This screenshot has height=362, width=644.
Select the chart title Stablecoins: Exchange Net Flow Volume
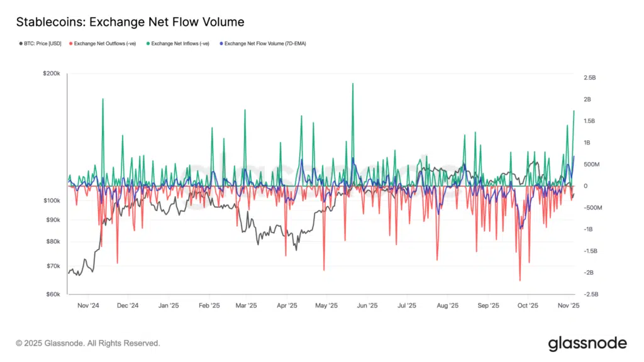130,21
